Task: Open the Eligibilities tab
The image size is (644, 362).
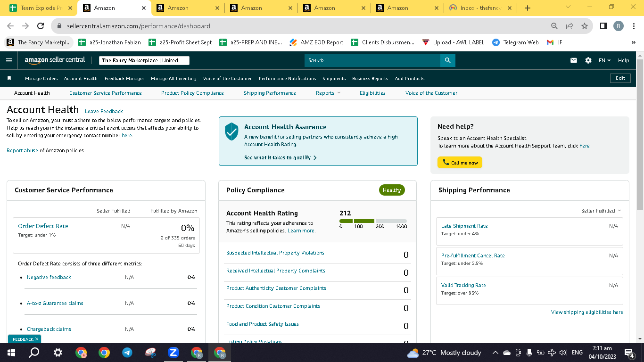Action: click(372, 93)
